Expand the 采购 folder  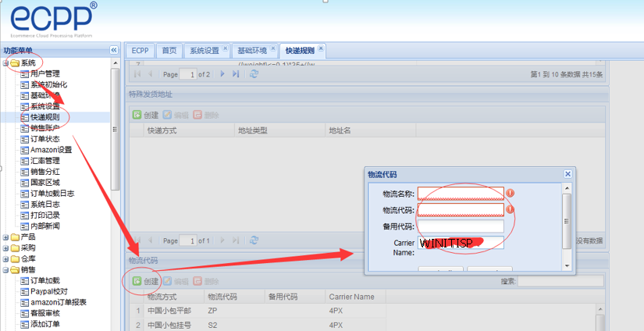pos(6,247)
